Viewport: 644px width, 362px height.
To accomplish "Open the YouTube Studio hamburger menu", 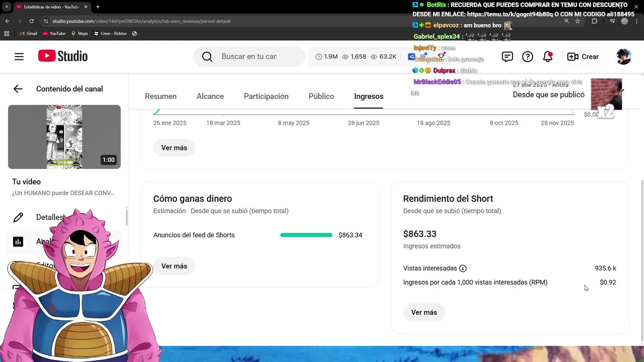I will coord(19,57).
